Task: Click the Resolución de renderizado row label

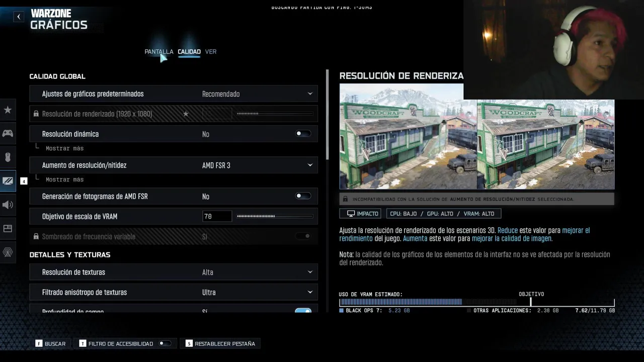Action: [x=97, y=114]
